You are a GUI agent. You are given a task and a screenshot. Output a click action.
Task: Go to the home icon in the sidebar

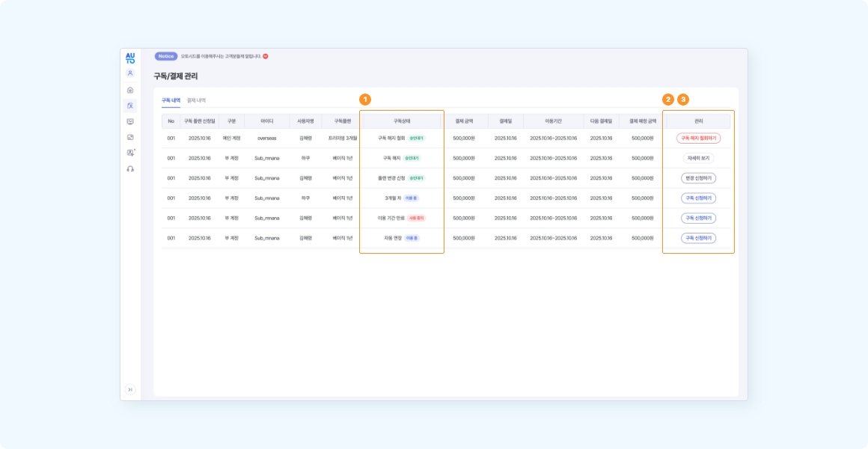click(x=130, y=90)
